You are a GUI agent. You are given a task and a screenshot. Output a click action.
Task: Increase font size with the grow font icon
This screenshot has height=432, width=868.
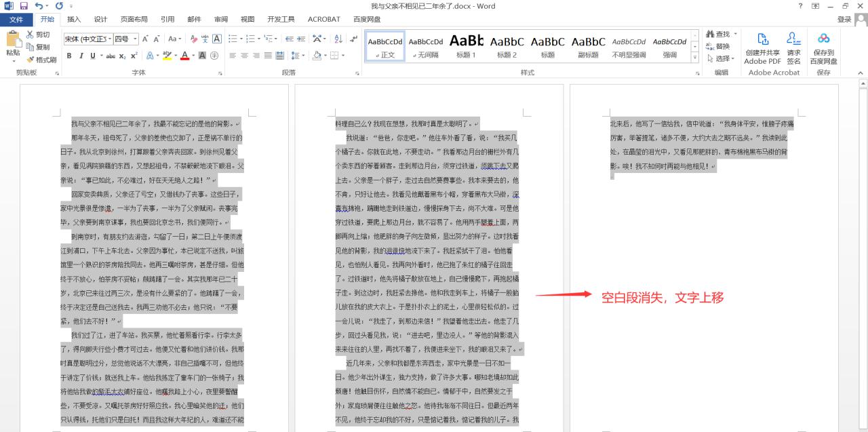point(145,39)
